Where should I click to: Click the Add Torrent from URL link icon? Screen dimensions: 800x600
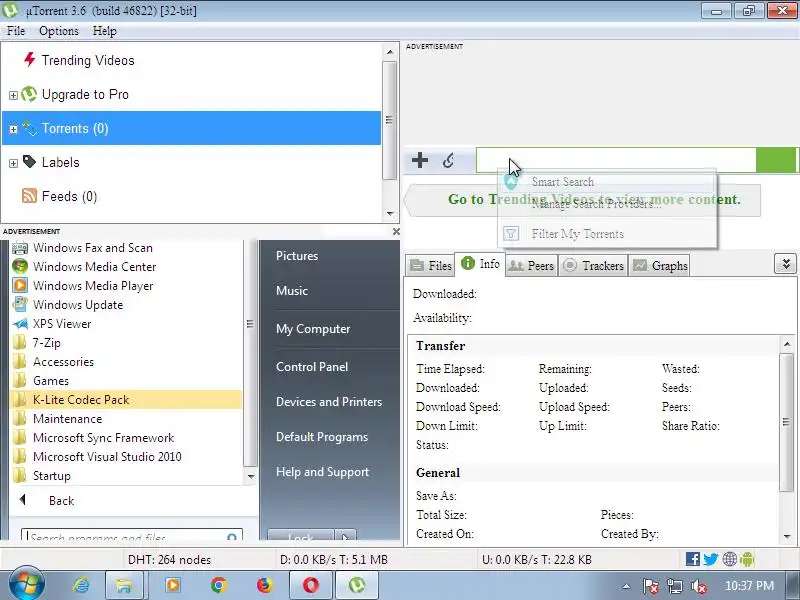click(x=448, y=160)
